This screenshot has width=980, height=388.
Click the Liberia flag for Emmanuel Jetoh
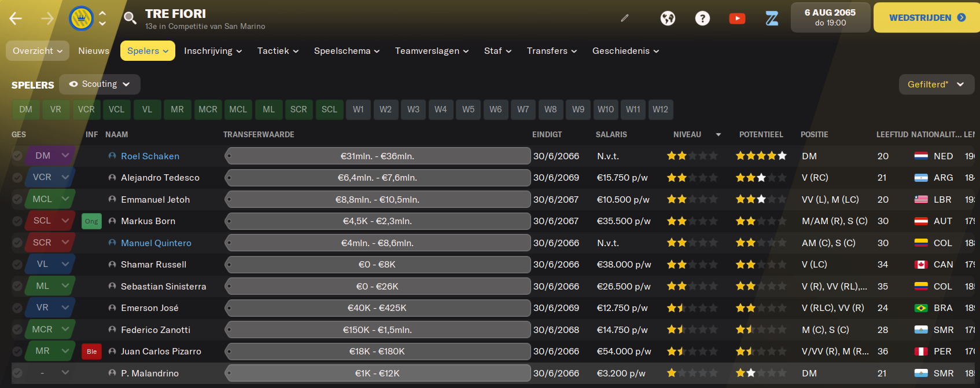click(921, 200)
